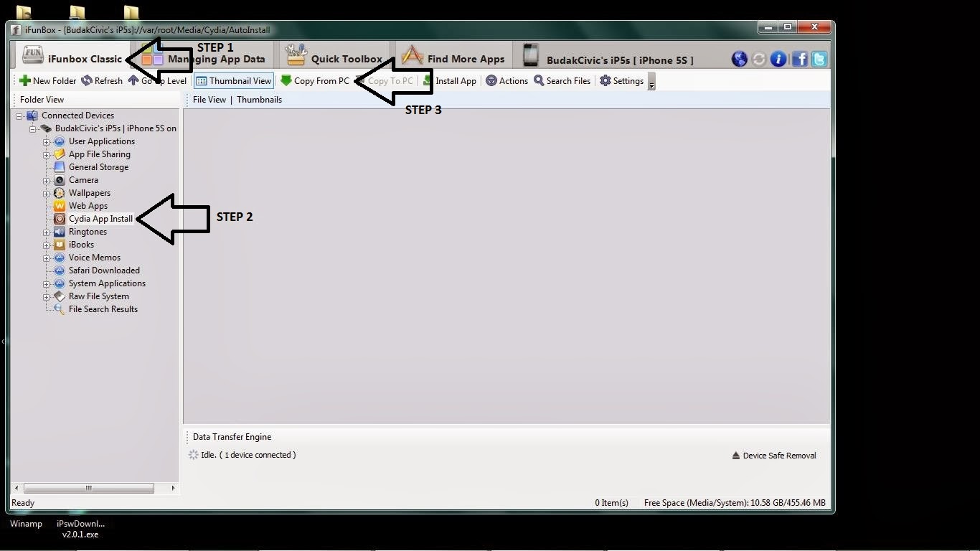980x551 pixels.
Task: Open toolbar overflow dropdown arrow
Action: tap(651, 81)
